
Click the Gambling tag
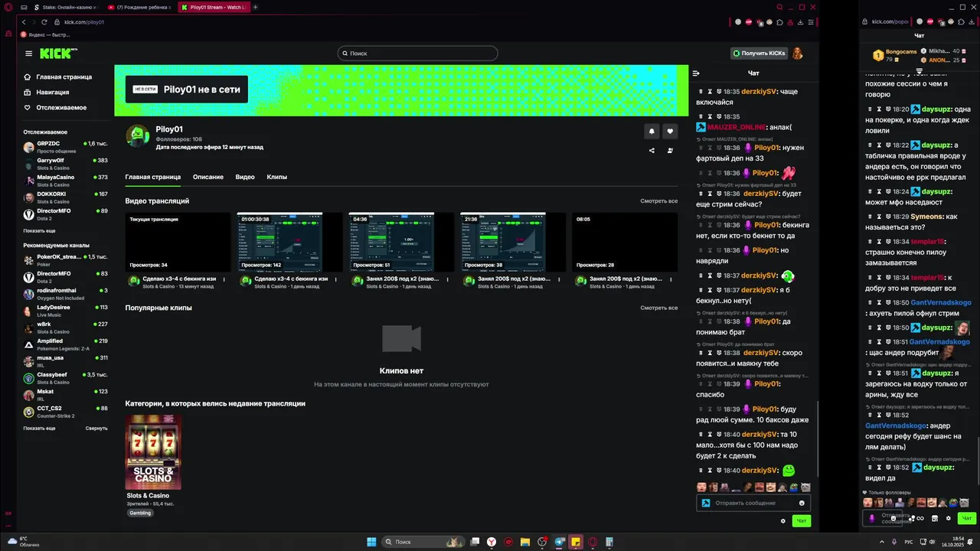click(x=140, y=513)
